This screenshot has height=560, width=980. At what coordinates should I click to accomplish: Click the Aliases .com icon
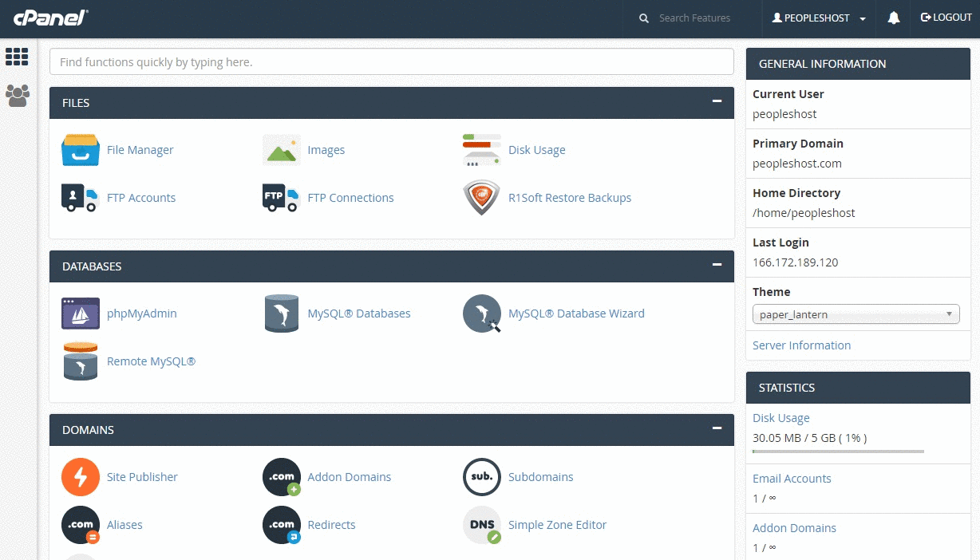coord(81,525)
